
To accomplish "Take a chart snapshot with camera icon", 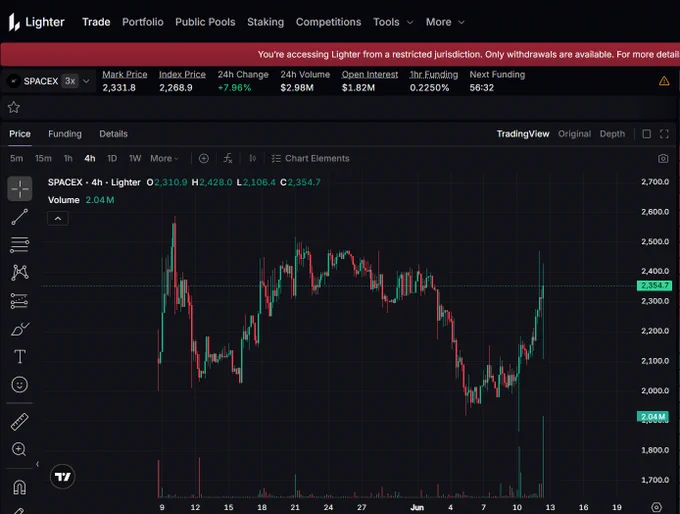I will [663, 159].
